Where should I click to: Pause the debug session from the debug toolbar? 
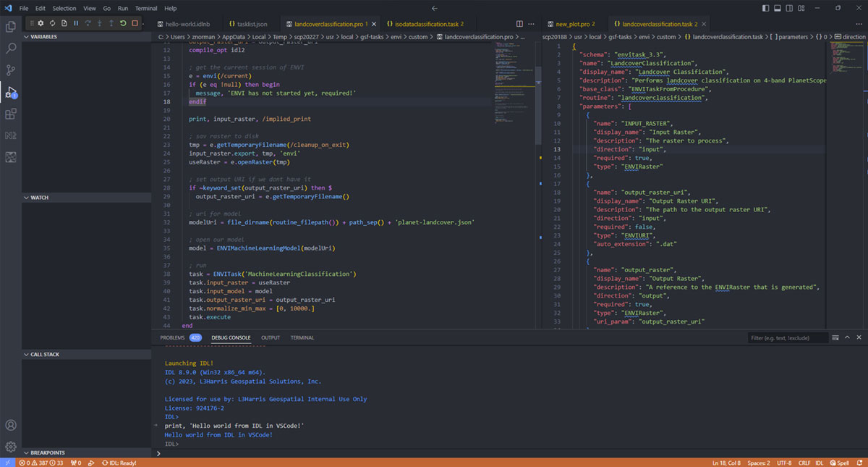coord(76,24)
